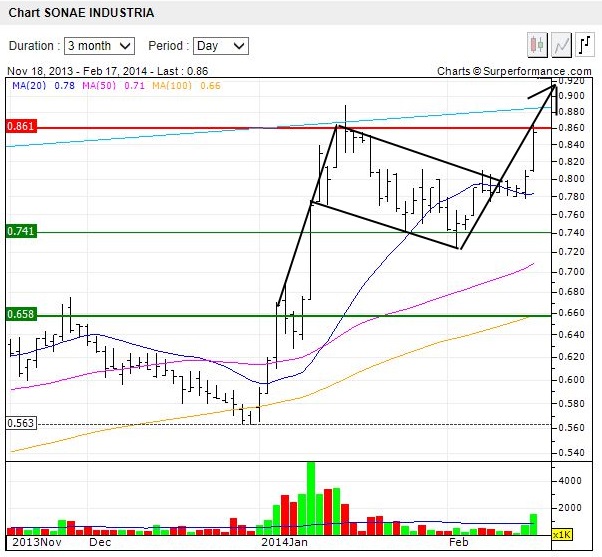Click the MA(100) legend label
602x557 pixels.
point(172,85)
